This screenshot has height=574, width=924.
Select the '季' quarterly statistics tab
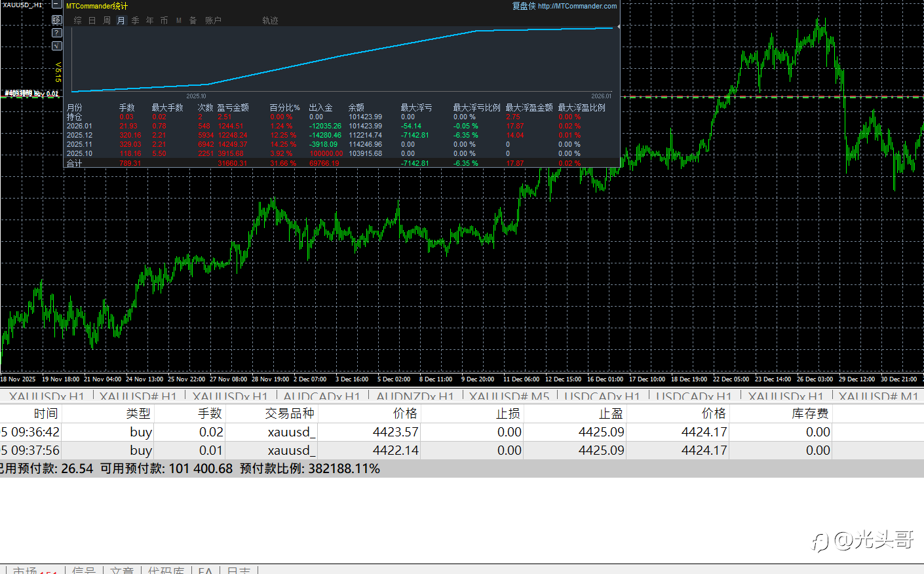[136, 20]
